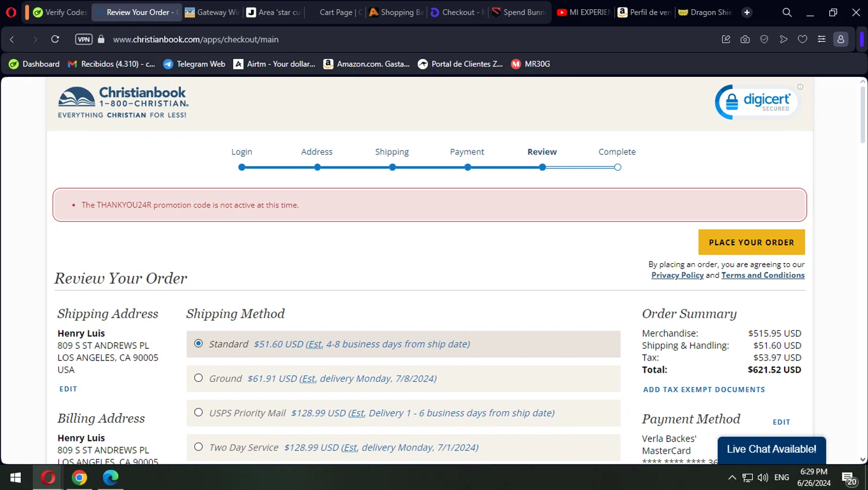868x490 pixels.
Task: Open the network tray icon
Action: coord(748,478)
